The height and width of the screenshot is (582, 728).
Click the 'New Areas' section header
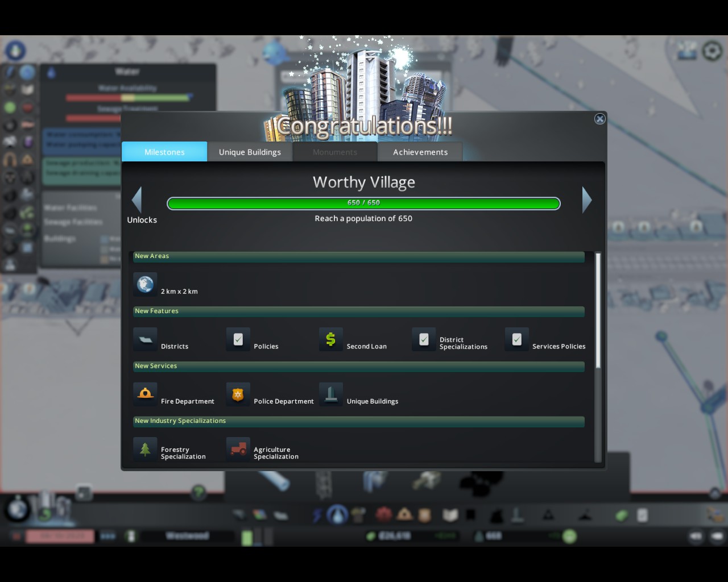(359, 256)
